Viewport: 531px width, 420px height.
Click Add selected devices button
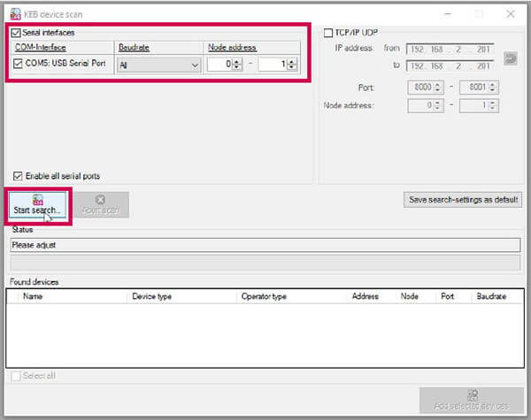(x=472, y=401)
